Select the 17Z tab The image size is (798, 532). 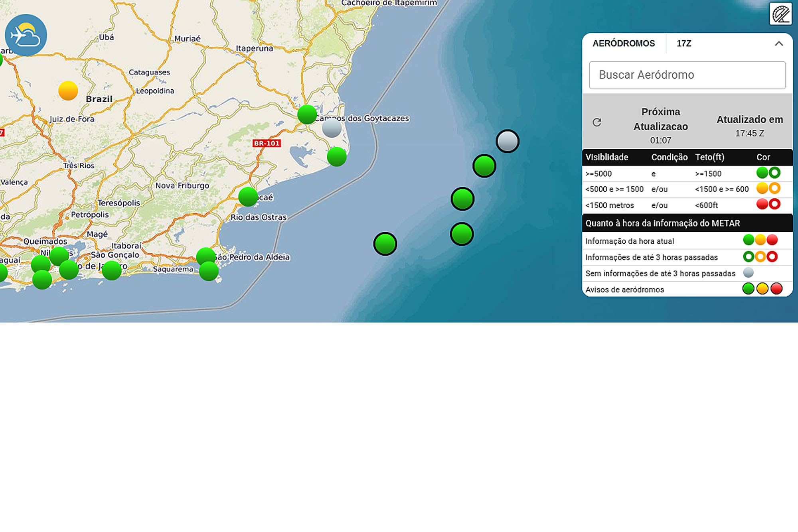[x=683, y=43]
